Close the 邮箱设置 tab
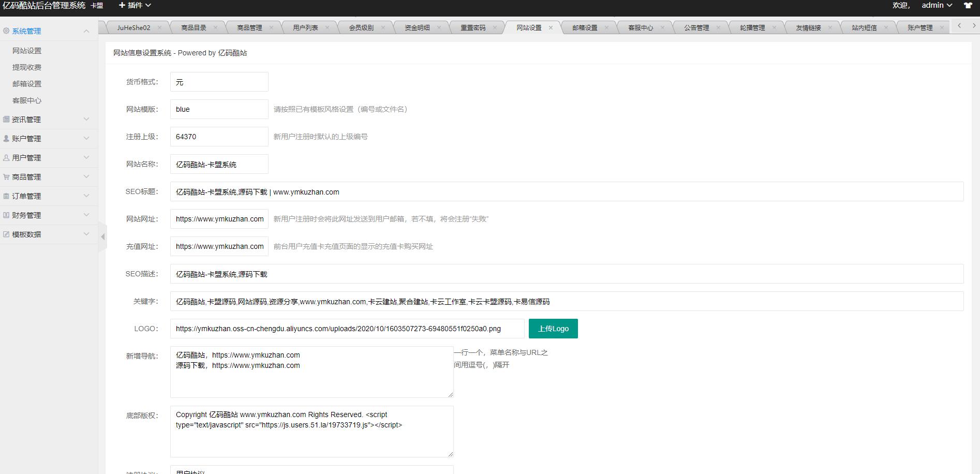The height and width of the screenshot is (474, 980). 606,28
